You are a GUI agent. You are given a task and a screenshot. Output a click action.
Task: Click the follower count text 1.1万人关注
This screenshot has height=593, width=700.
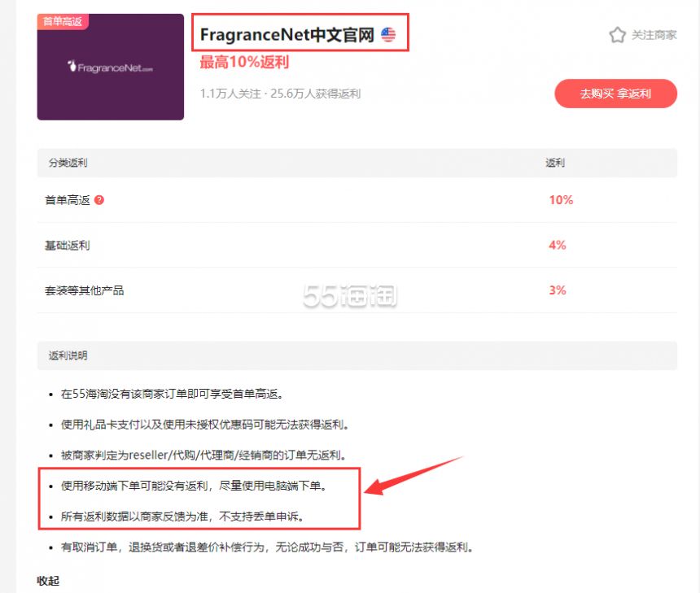[230, 94]
